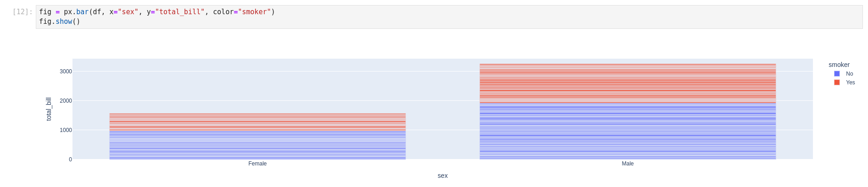This screenshot has width=868, height=187.
Task: Click the red smoker segment of Female bar
Action: pos(257,122)
